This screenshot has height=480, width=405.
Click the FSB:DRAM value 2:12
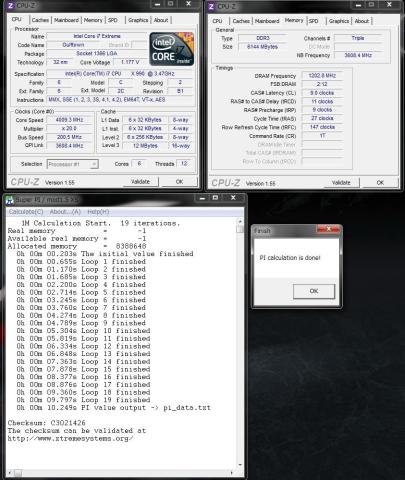point(322,84)
